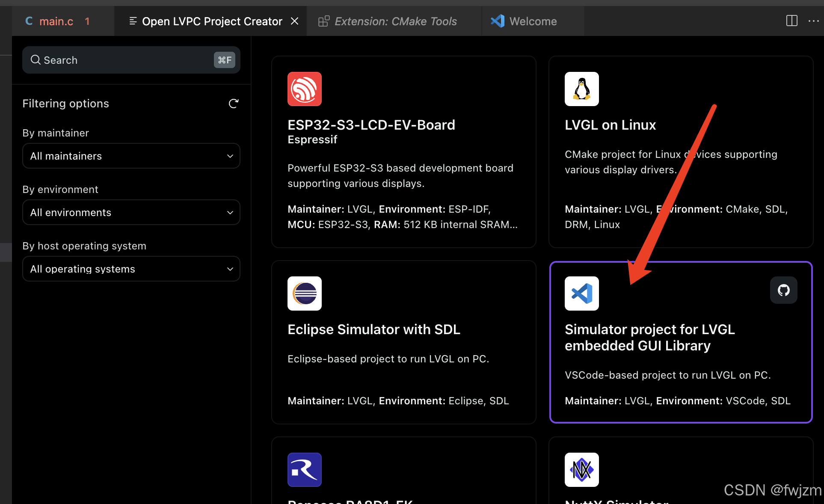Split the editor to the right
This screenshot has width=824, height=504.
click(x=792, y=21)
